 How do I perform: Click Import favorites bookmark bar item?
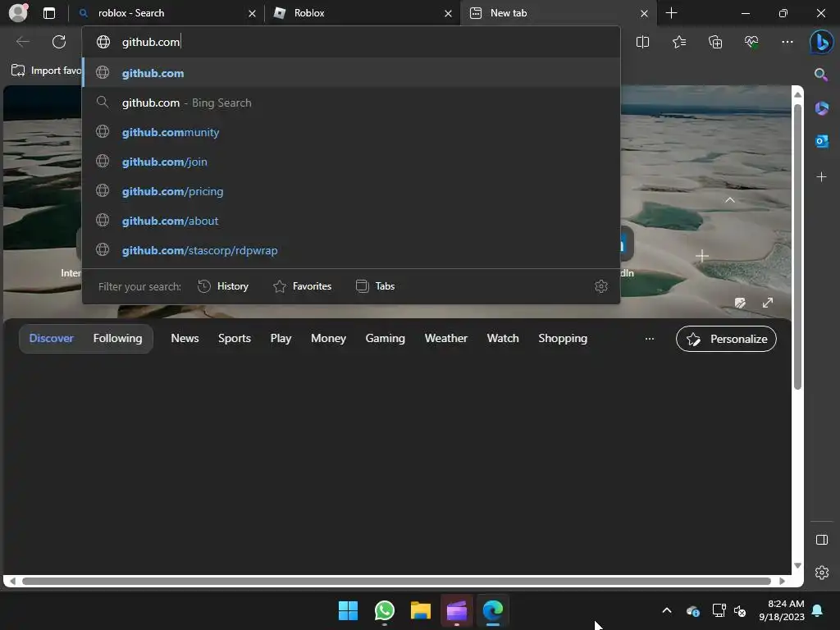point(46,71)
